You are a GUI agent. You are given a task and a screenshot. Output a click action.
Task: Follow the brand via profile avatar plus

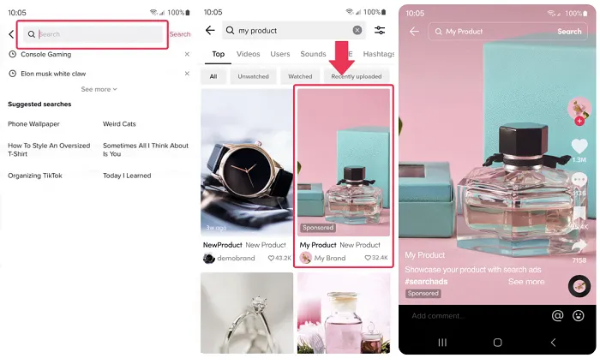pos(579,122)
